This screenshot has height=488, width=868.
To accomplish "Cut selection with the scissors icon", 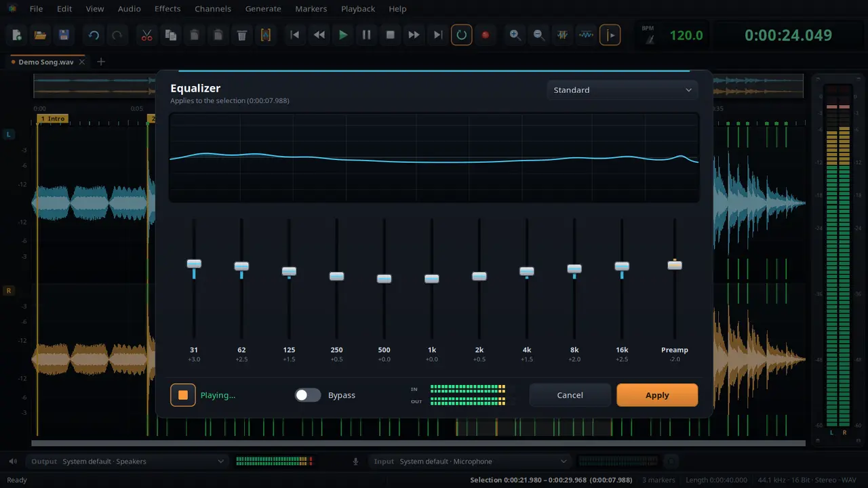I will point(147,35).
